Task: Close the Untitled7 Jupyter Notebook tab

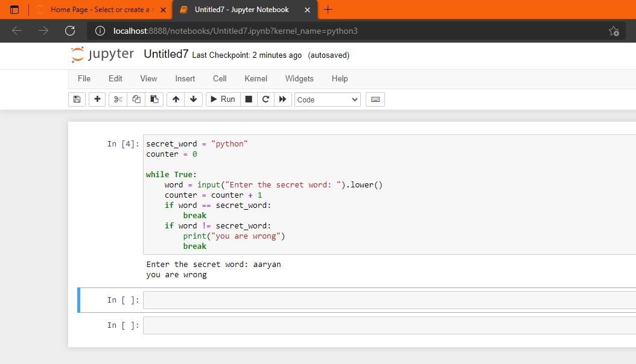Action: 308,10
